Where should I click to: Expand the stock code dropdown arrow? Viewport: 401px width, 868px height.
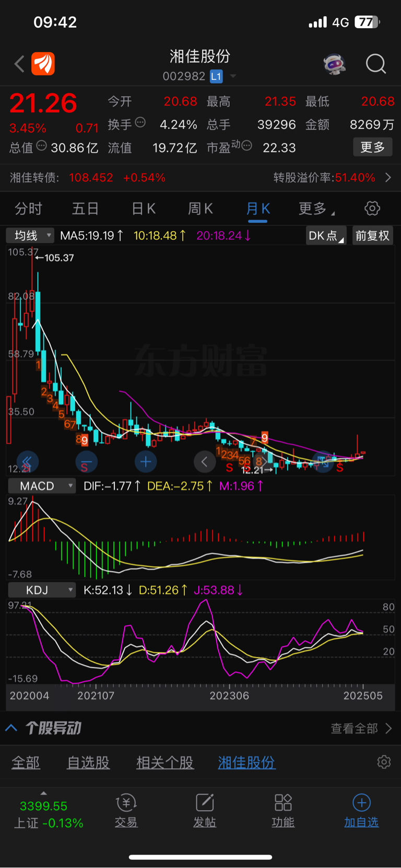point(233,76)
